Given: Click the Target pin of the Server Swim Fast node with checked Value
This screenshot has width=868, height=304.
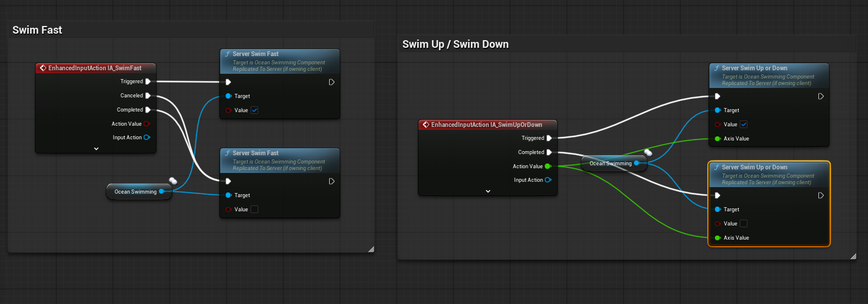Looking at the screenshot, I should click(x=229, y=96).
